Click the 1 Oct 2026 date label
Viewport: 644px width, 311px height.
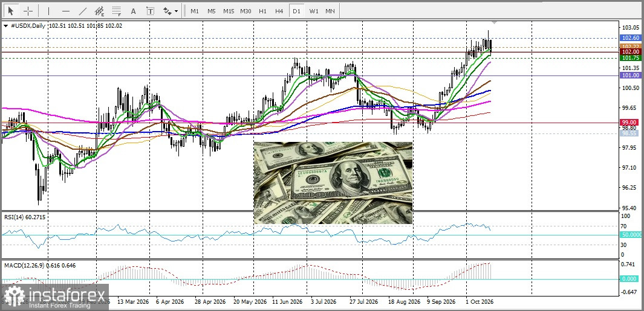coord(480,301)
